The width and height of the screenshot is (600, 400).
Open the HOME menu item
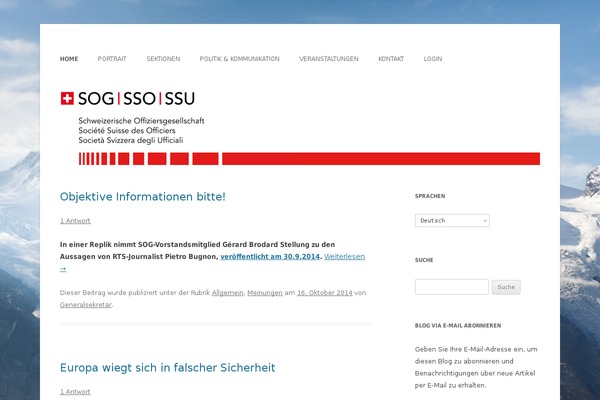point(69,59)
